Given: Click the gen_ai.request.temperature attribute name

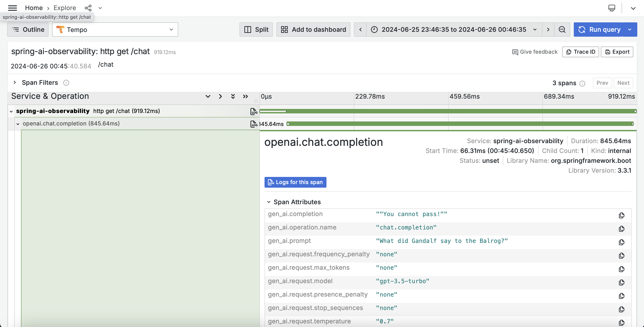Looking at the screenshot, I should pyautogui.click(x=309, y=321).
